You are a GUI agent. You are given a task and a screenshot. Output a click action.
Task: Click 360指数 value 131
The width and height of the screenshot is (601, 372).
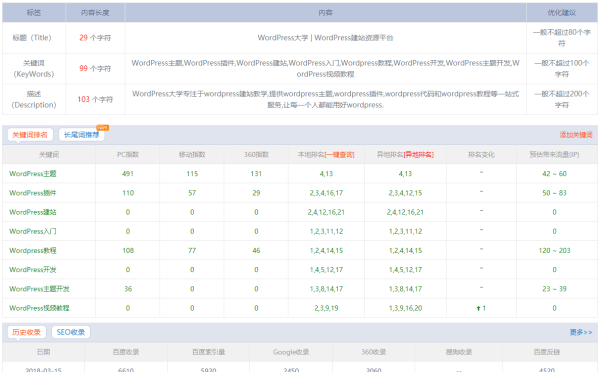pos(256,174)
